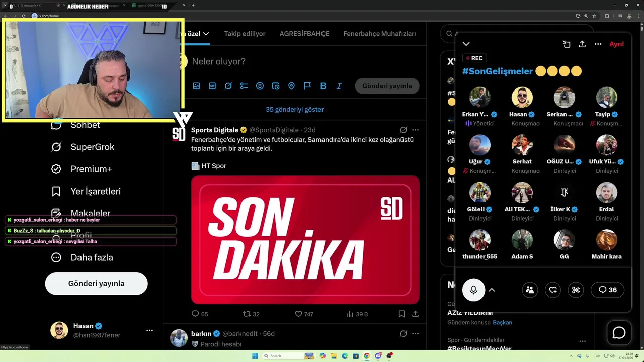Expand microphone options arrow in Space
The height and width of the screenshot is (362, 644).
492,290
